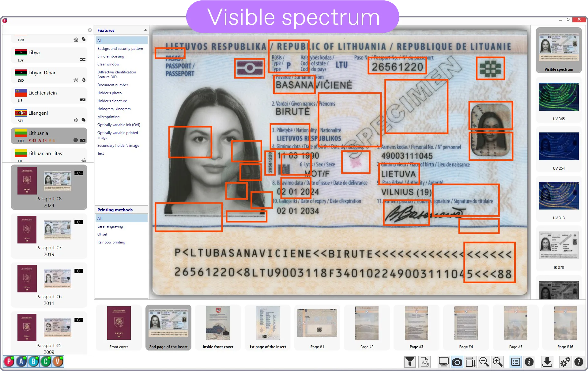Take a snapshot using the camera icon
Viewport: 588px width, 371px height.
tap(457, 362)
